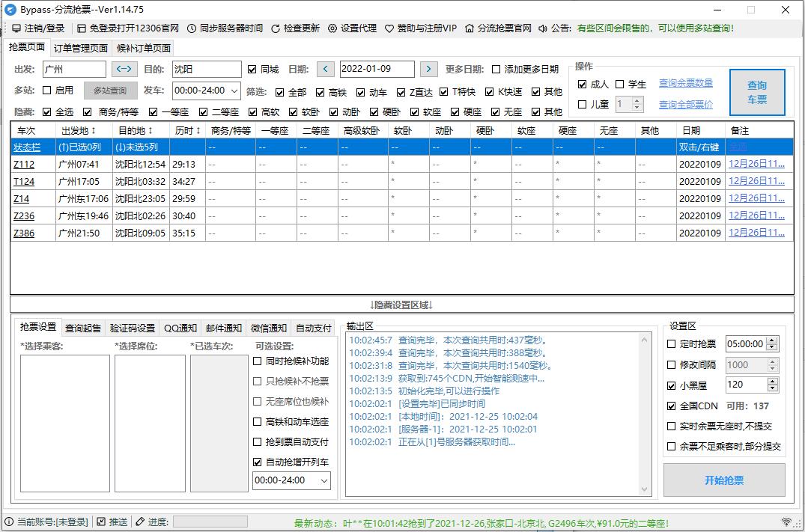Sort by 出发地 column header
The width and height of the screenshot is (805, 532).
coord(84,130)
